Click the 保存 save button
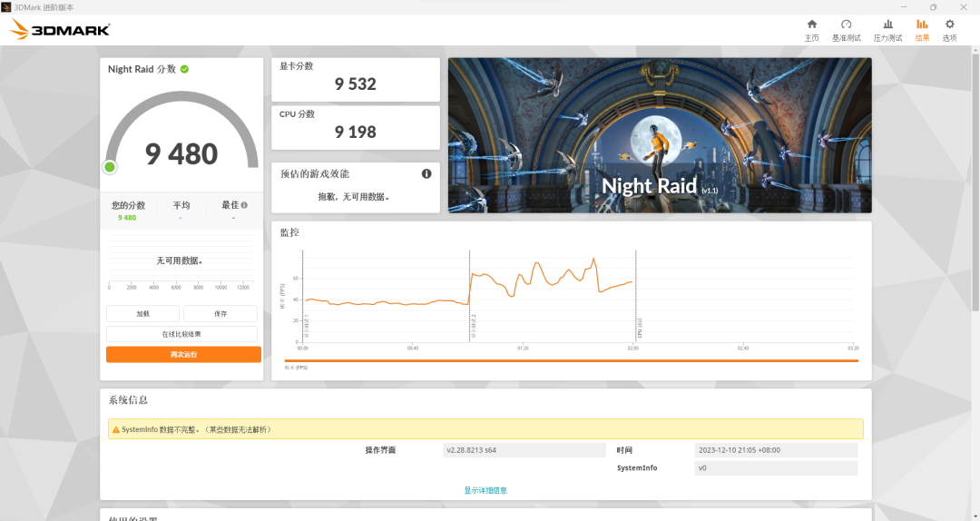The width and height of the screenshot is (980, 521). (220, 313)
